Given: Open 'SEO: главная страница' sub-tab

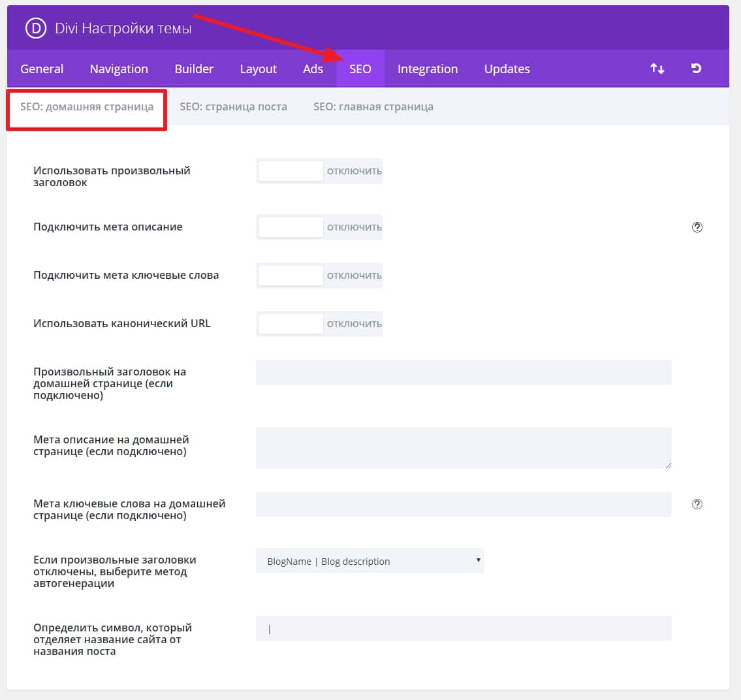Looking at the screenshot, I should pos(373,106).
